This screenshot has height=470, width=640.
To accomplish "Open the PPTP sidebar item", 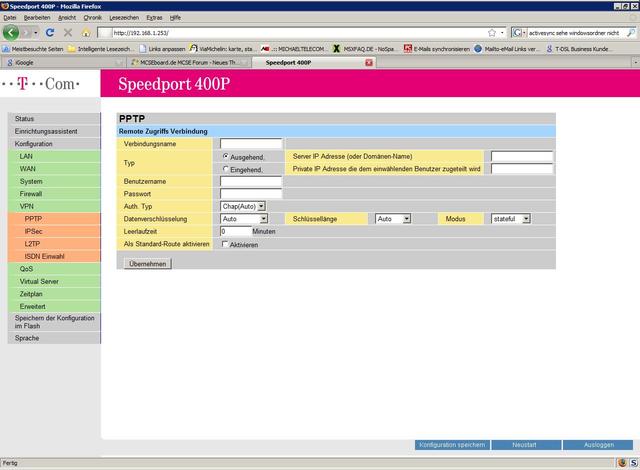I will [54, 219].
